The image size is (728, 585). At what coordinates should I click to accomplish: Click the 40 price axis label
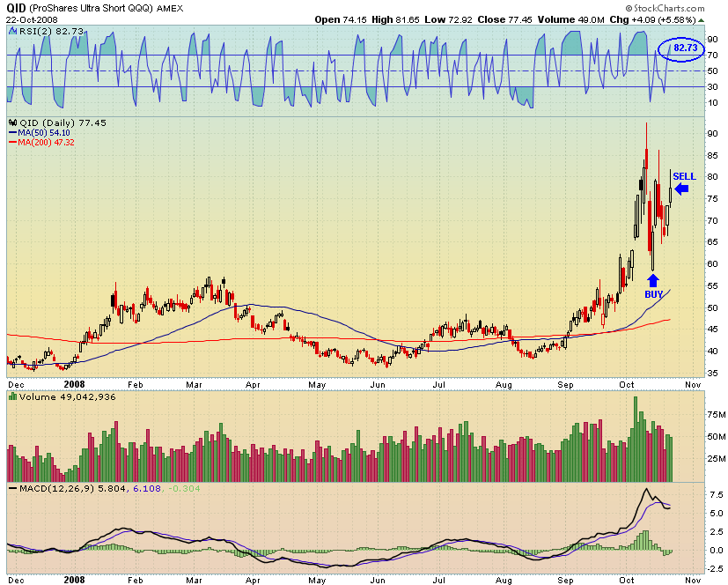[712, 352]
